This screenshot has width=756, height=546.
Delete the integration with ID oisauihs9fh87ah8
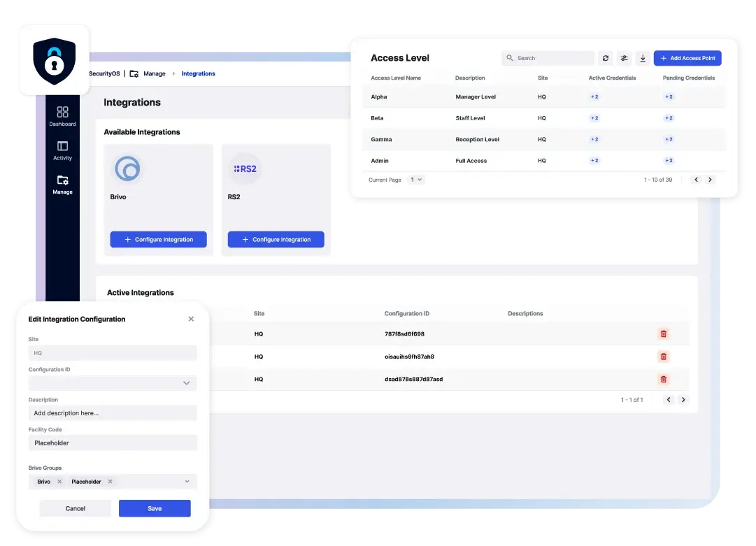click(664, 357)
